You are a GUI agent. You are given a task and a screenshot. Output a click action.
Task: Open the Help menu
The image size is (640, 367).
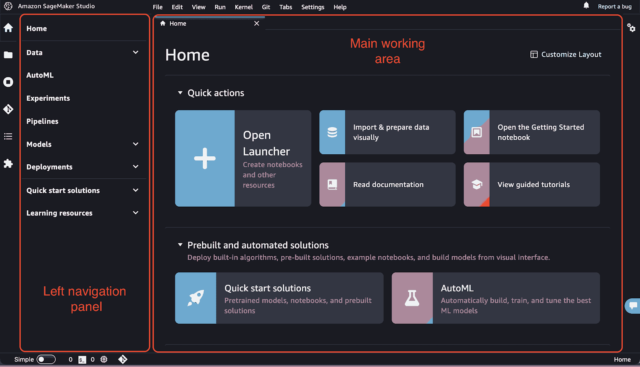pos(340,7)
